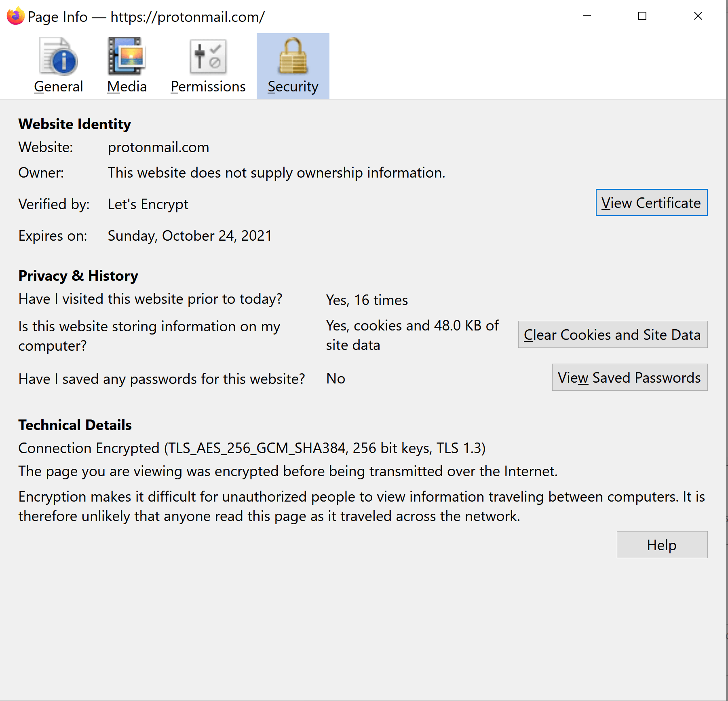Click the 'Verified by:' label

(x=54, y=204)
